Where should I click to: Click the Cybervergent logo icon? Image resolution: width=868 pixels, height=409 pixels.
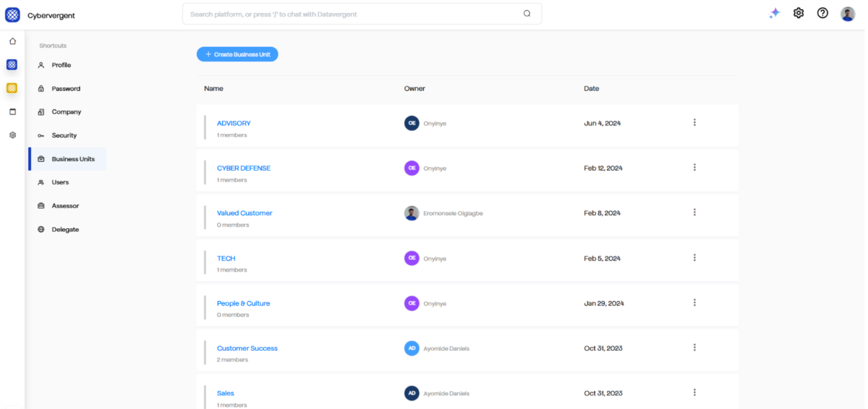[x=12, y=14]
